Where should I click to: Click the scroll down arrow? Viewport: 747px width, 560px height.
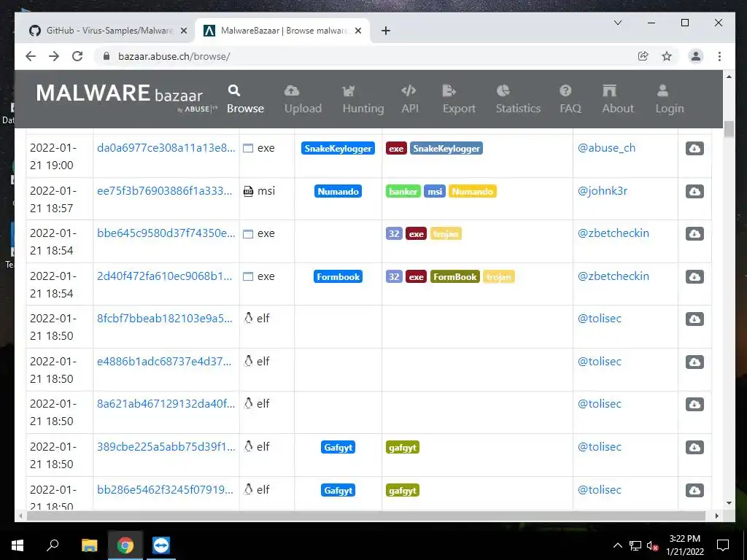(x=729, y=503)
